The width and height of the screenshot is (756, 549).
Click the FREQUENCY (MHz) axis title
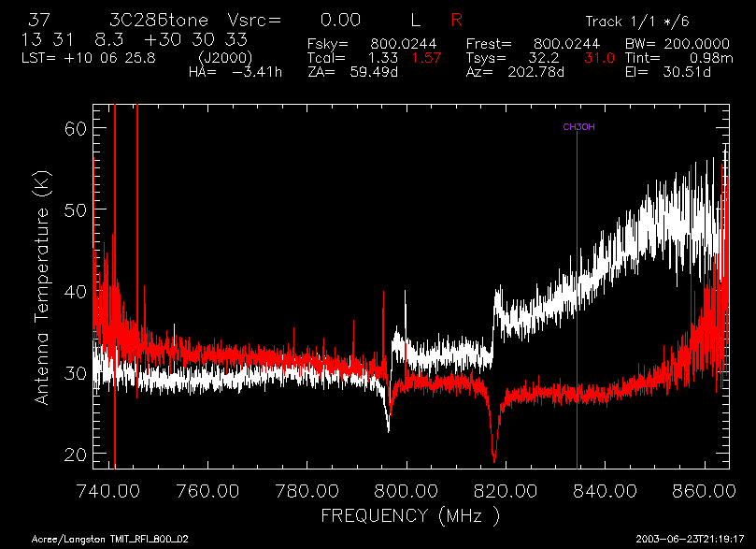point(410,515)
